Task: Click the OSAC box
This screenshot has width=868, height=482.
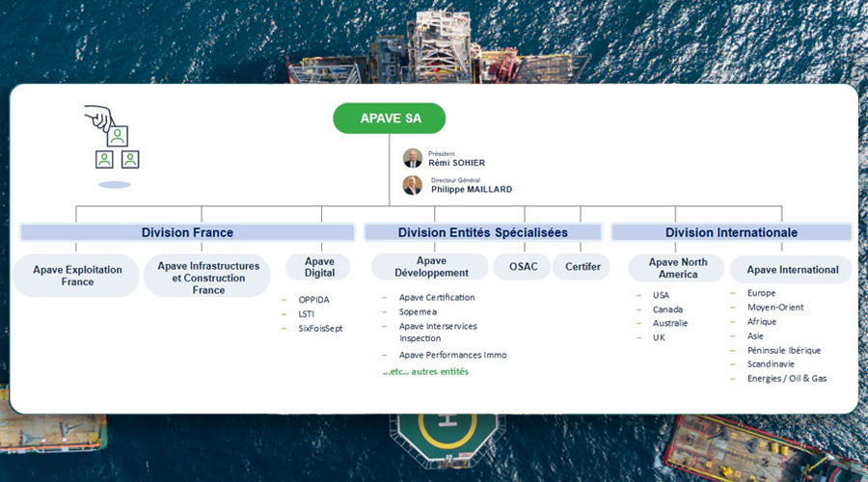Action: [x=523, y=267]
